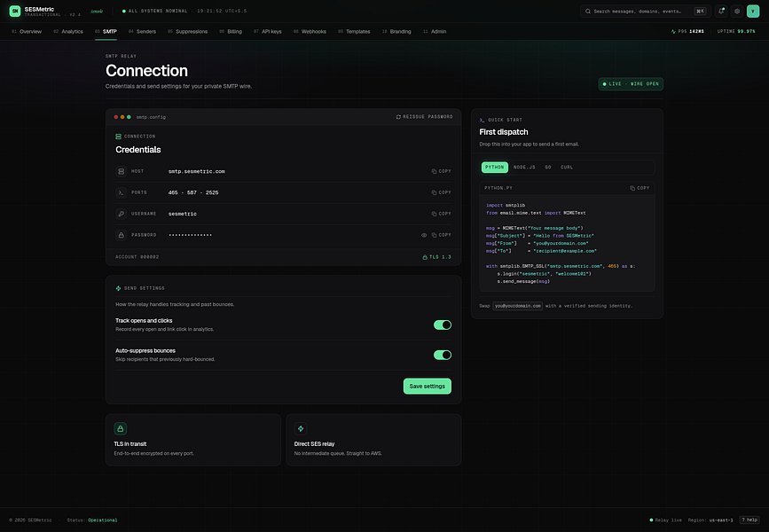Screen dimensions: 769x532
Task: Click the us-east-1 region text
Action: click(721, 520)
